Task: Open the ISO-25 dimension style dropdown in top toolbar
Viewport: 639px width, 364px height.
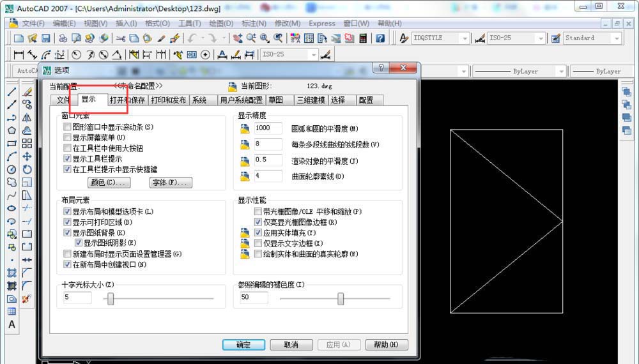Action: click(541, 38)
